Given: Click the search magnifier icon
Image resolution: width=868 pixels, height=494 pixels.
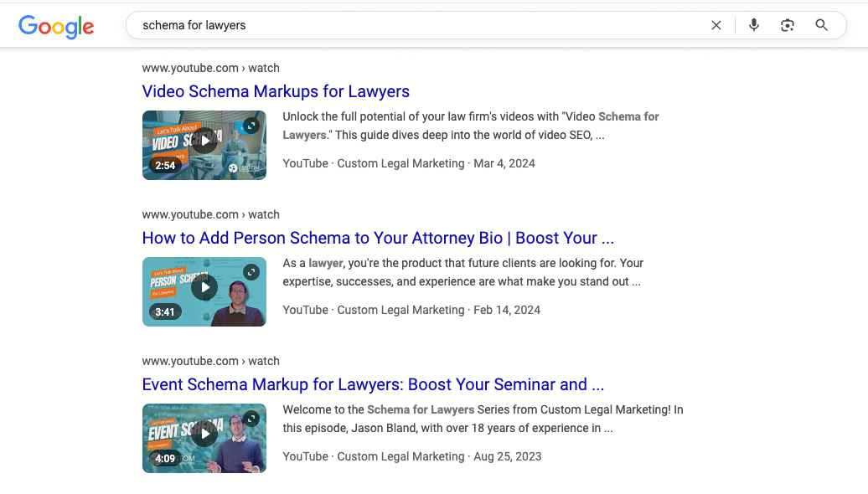Looking at the screenshot, I should click(x=821, y=25).
